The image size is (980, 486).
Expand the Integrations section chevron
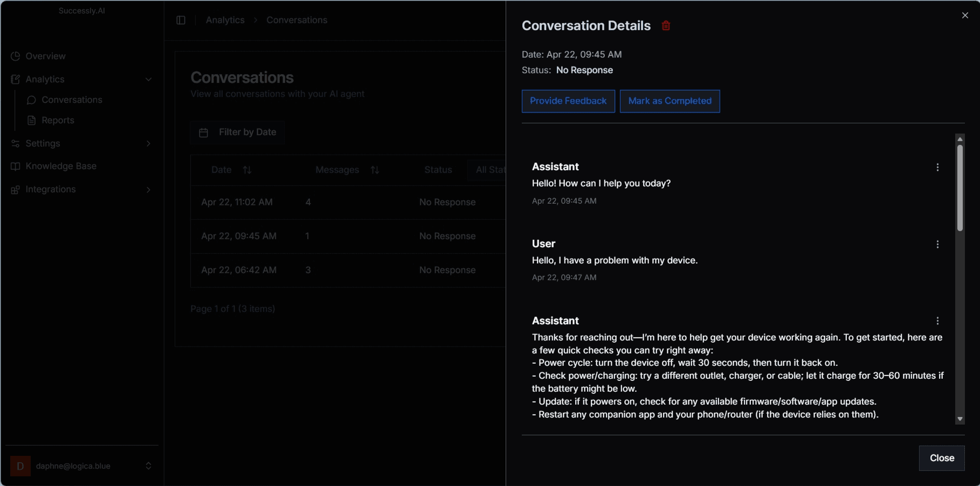click(x=149, y=190)
